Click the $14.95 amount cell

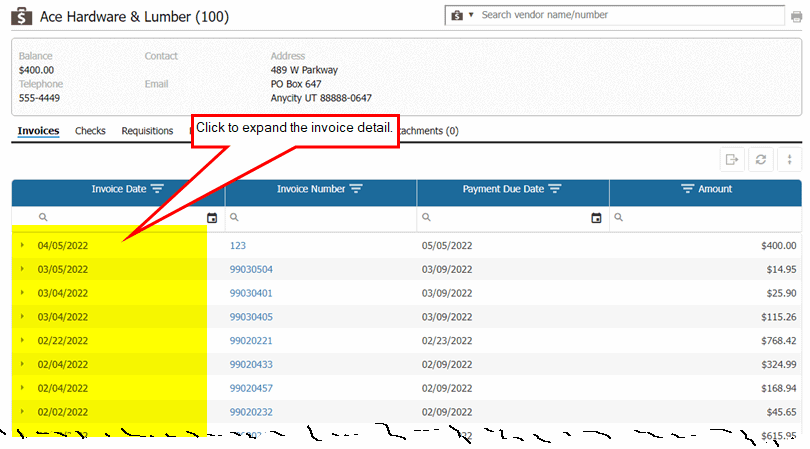pos(782,269)
